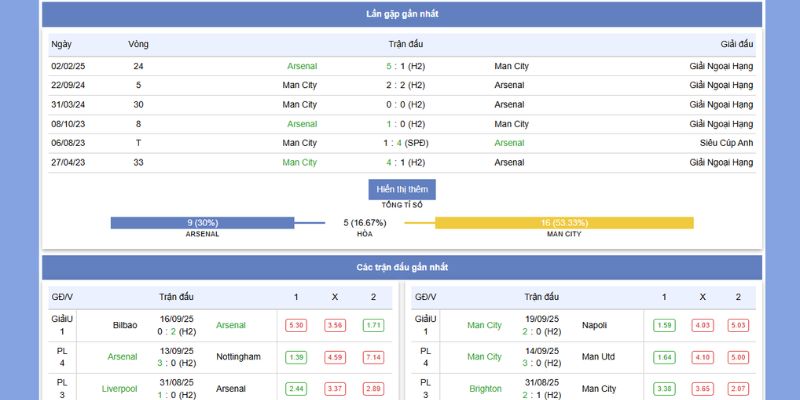
Task: Select the 5.03 odds for Napoli
Action: pyautogui.click(x=738, y=325)
